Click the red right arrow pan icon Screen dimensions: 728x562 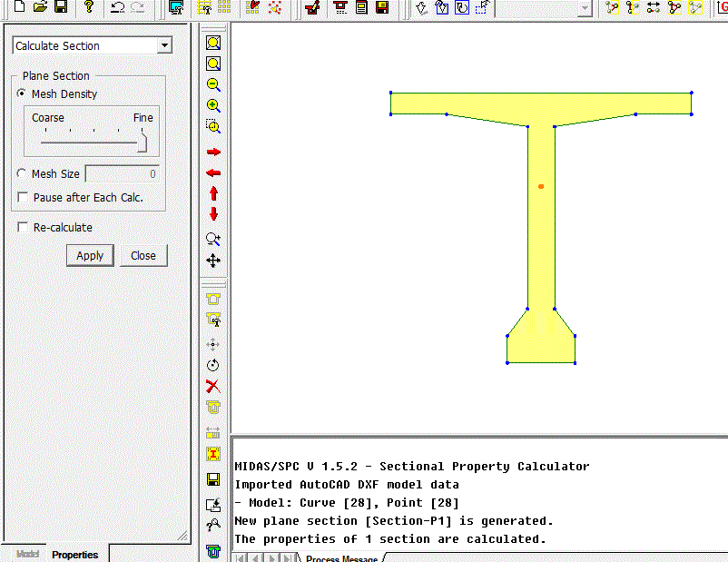point(213,152)
